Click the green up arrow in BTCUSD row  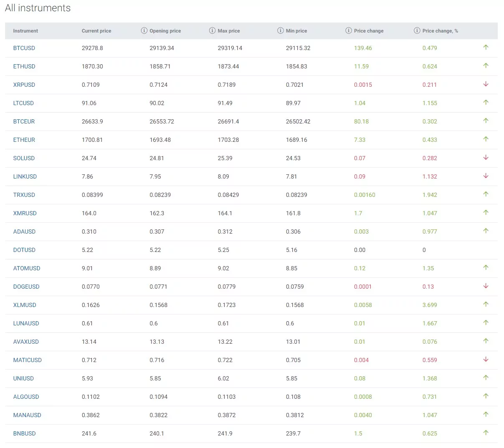486,47
